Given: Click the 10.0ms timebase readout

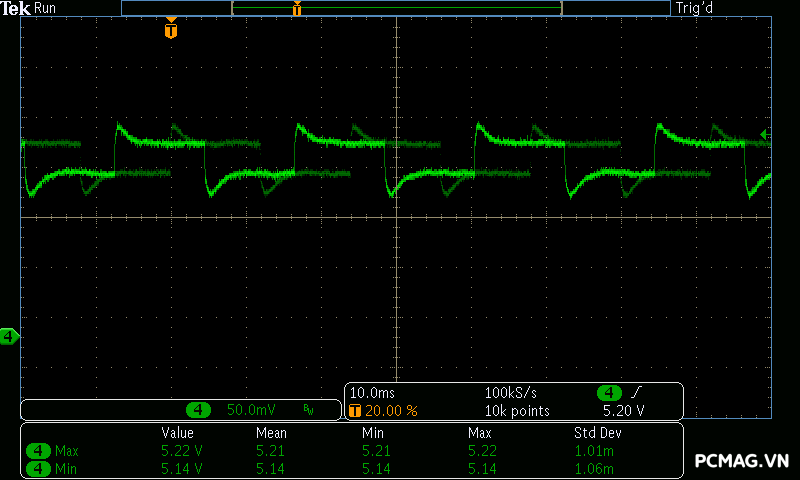Looking at the screenshot, I should pyautogui.click(x=371, y=393).
